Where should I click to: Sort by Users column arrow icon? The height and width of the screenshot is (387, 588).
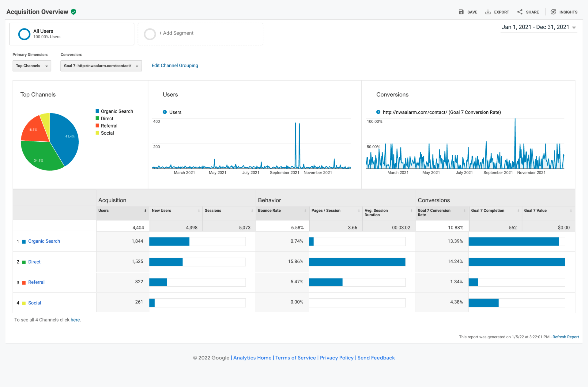tap(145, 211)
